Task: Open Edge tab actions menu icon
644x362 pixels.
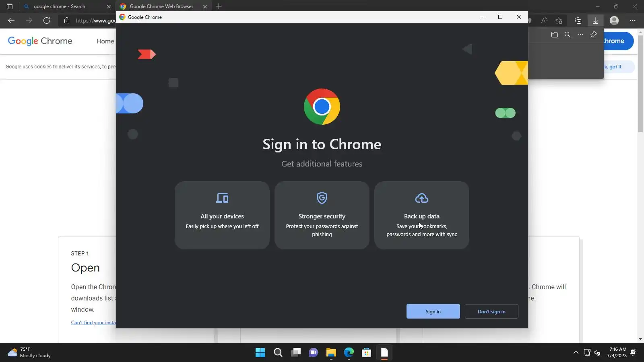Action: (10, 6)
